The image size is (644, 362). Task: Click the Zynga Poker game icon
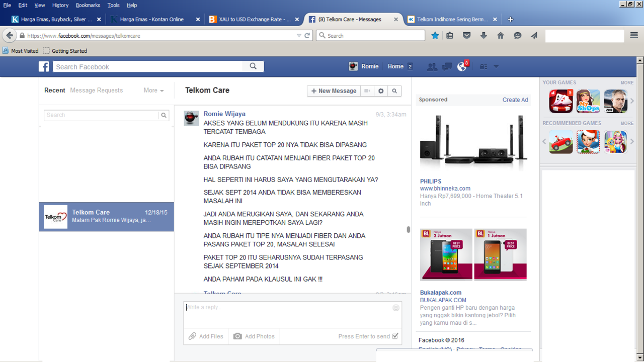pos(561,101)
